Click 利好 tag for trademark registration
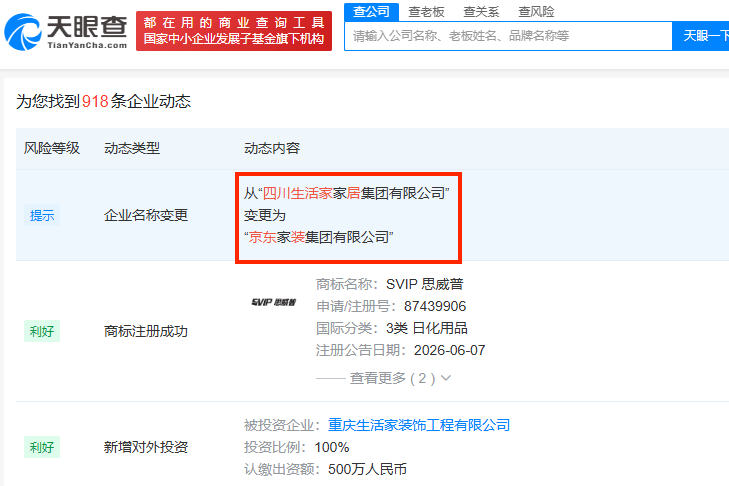Viewport: 729px width, 486px height. [42, 331]
